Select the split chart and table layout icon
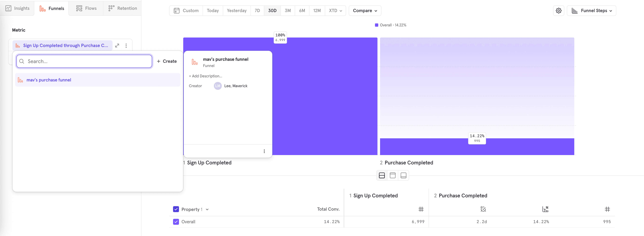 point(382,175)
